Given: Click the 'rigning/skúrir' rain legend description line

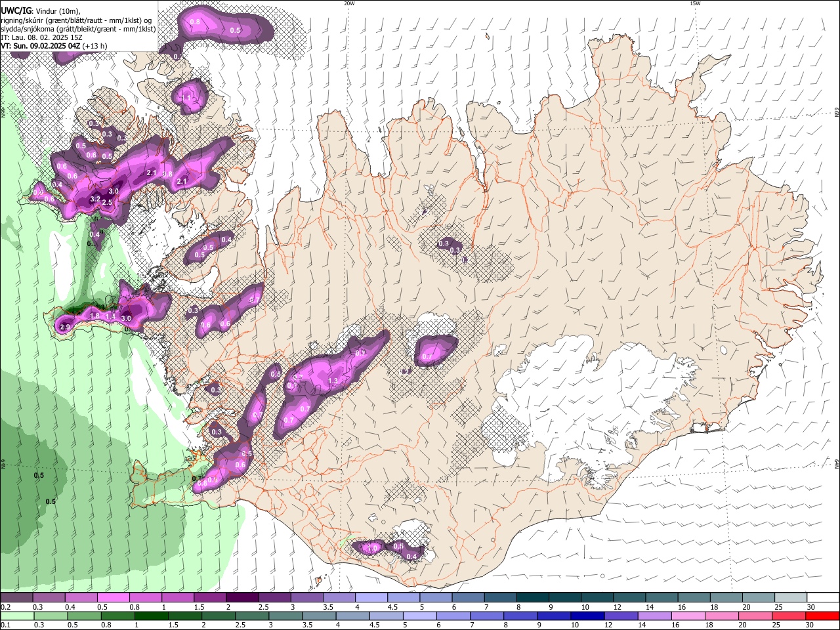Looking at the screenshot, I should pyautogui.click(x=77, y=20).
